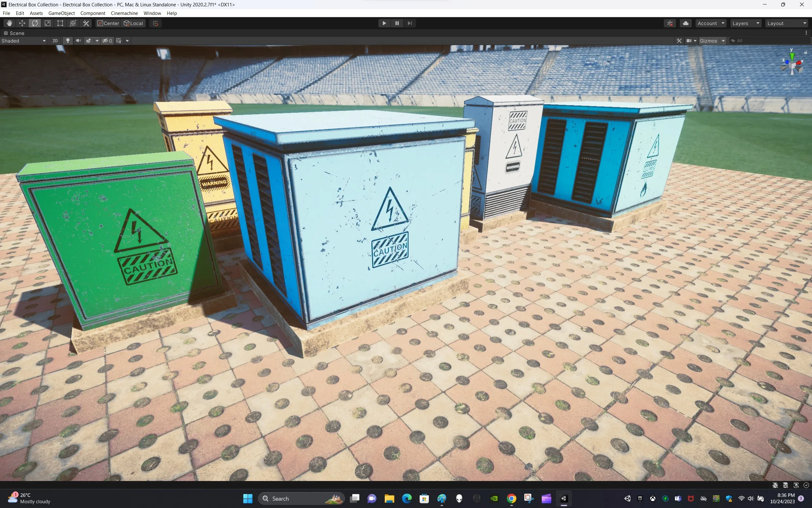This screenshot has height=508, width=812.
Task: Toggle pivot mode Center button
Action: pos(108,23)
